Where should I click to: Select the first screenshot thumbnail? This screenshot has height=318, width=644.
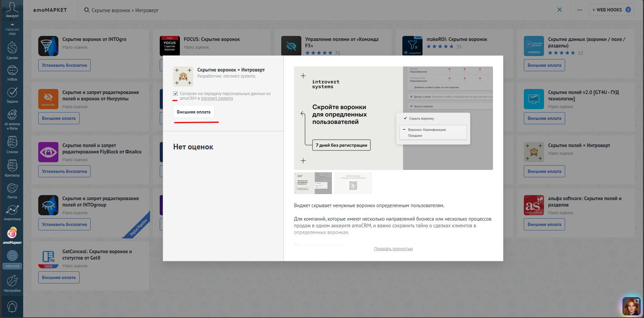313,183
